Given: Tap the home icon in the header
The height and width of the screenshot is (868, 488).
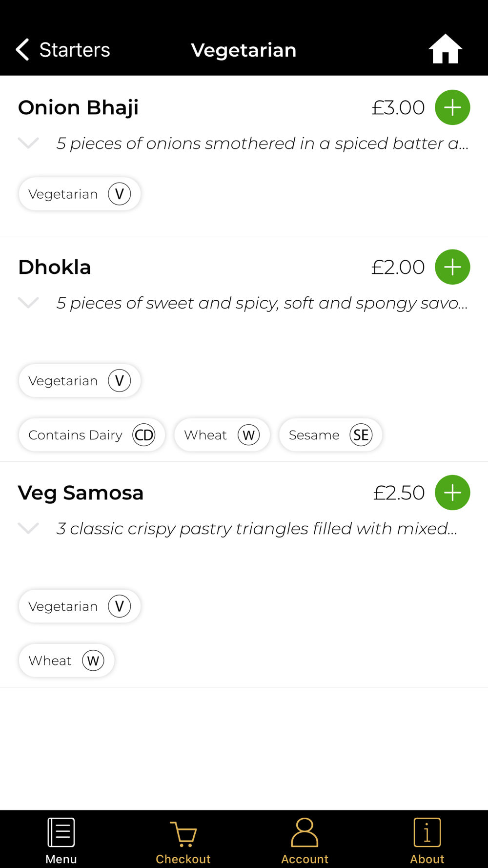Looking at the screenshot, I should (445, 49).
